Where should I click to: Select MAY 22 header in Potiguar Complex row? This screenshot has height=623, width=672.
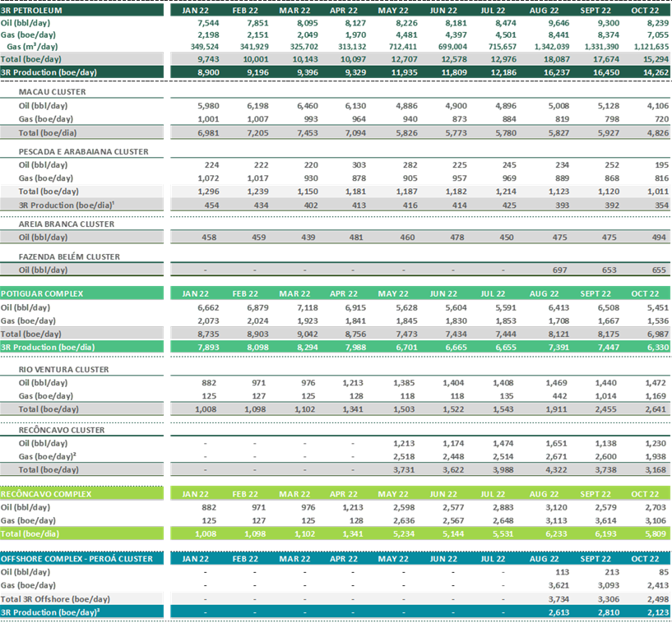[393, 293]
